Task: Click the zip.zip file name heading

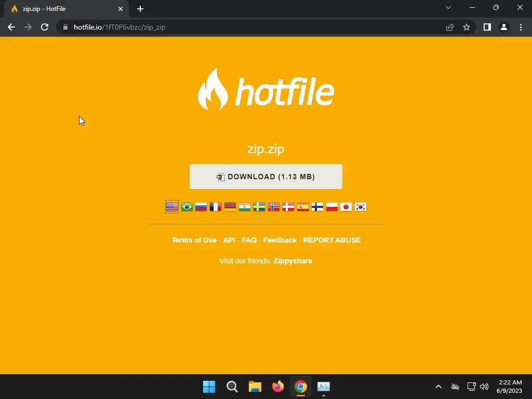Action: pos(265,149)
